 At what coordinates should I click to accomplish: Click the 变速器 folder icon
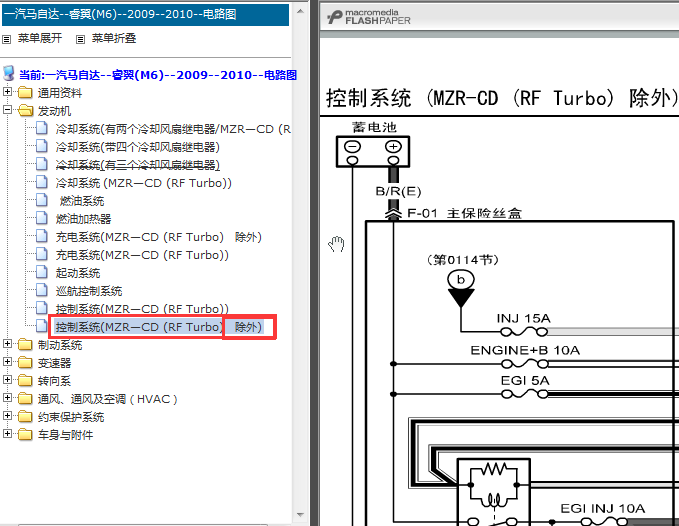pos(26,363)
